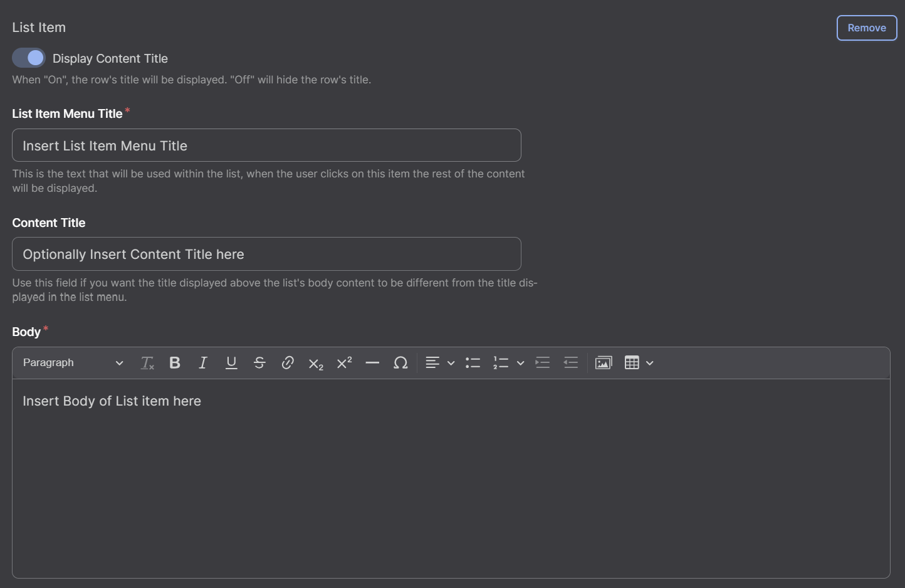Insert a link with the link icon

pyautogui.click(x=288, y=363)
